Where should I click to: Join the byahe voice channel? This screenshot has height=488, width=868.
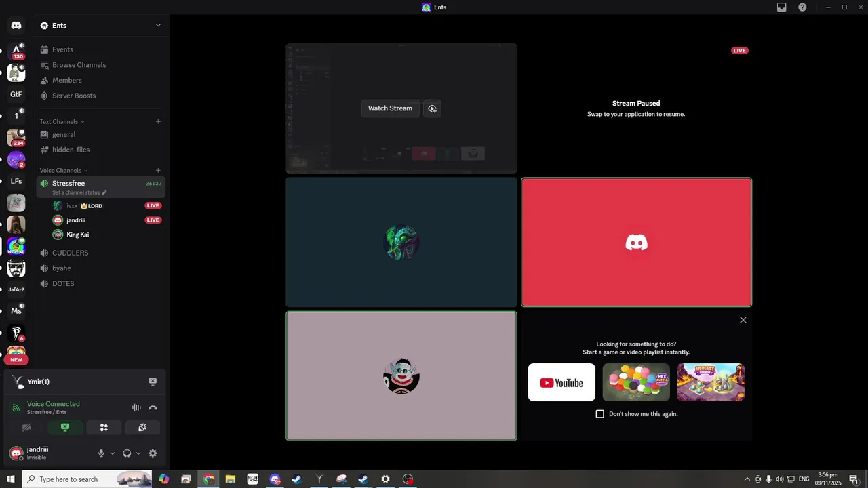click(100, 268)
